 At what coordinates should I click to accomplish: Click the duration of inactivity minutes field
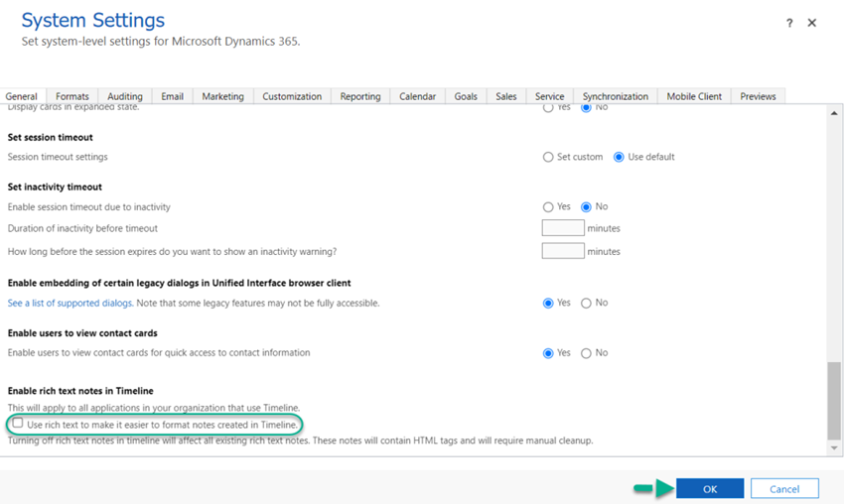tap(563, 227)
